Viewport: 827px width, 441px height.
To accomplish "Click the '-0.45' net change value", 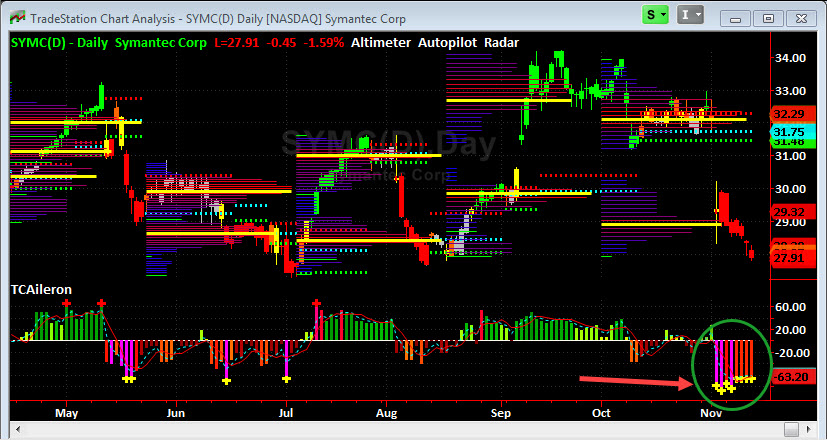I will click(282, 43).
